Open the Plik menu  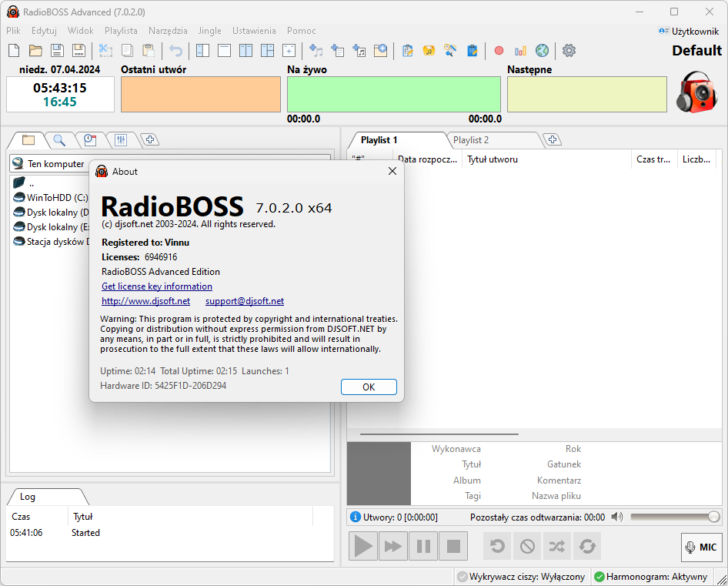coord(13,31)
